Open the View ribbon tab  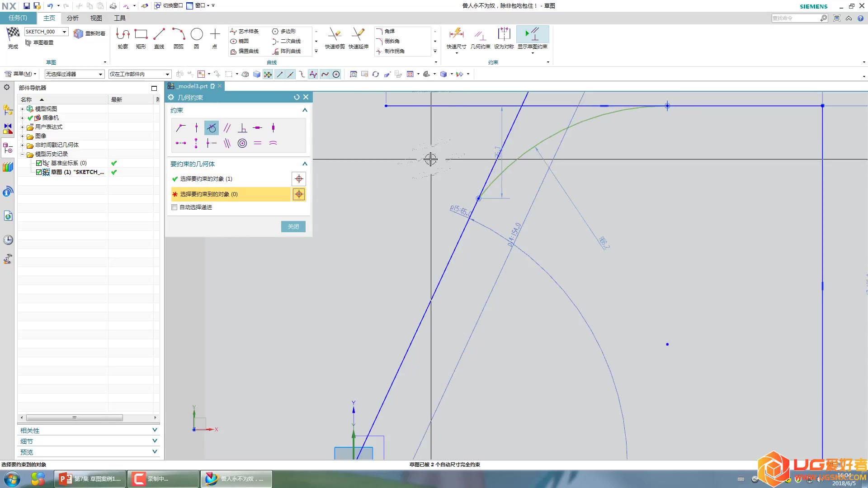[x=96, y=18]
